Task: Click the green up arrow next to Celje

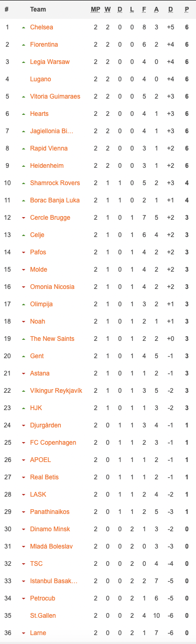Action: pyautogui.click(x=23, y=235)
